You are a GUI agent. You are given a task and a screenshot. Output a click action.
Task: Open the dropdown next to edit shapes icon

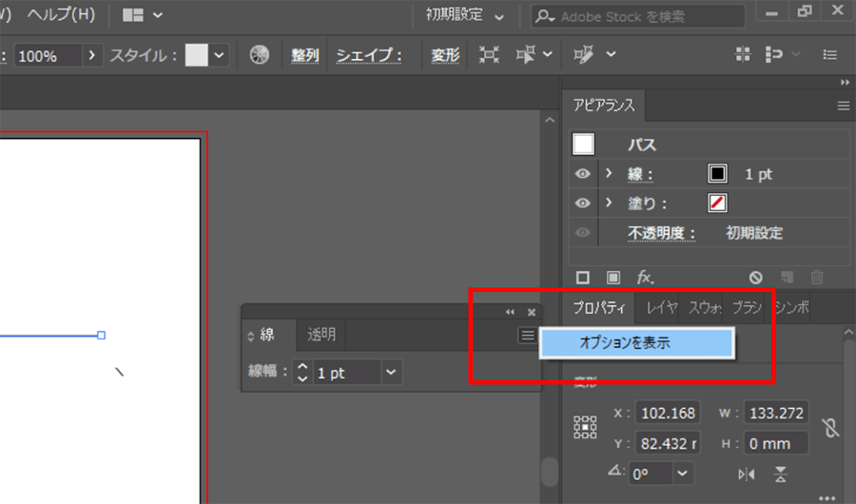tap(611, 54)
